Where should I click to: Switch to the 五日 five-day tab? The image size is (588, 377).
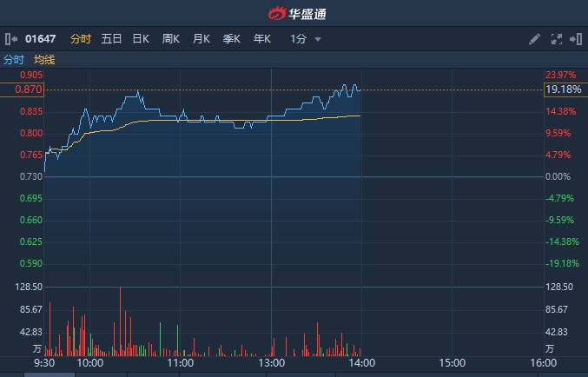pos(111,39)
